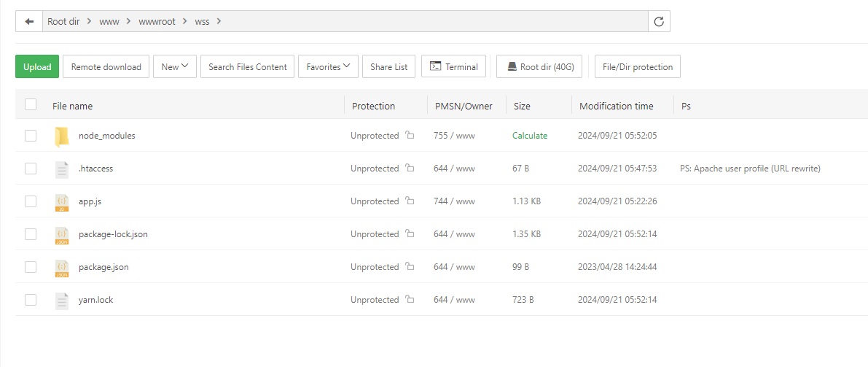The image size is (868, 367).
Task: Open Search Files Content
Action: 248,66
